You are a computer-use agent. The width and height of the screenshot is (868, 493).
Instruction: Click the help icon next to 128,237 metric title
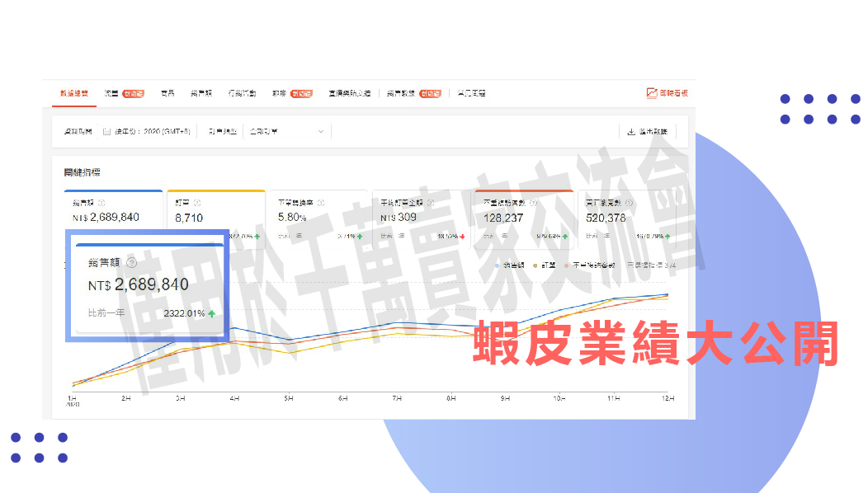[533, 203]
